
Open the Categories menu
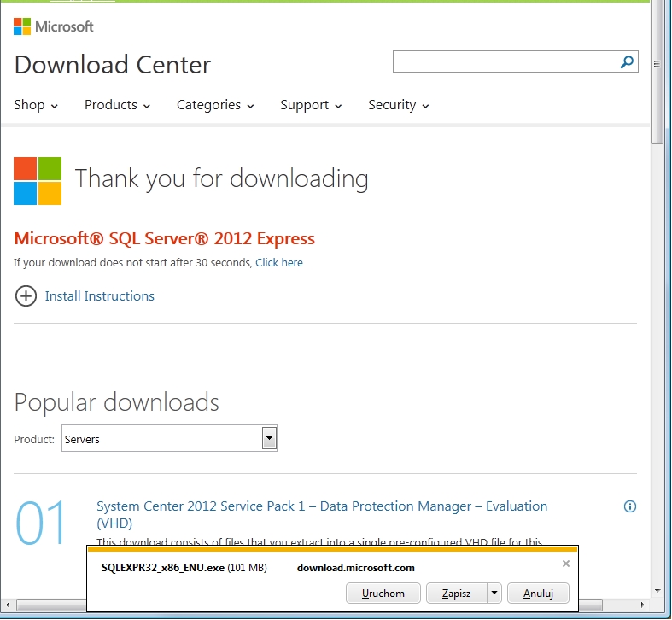(215, 105)
